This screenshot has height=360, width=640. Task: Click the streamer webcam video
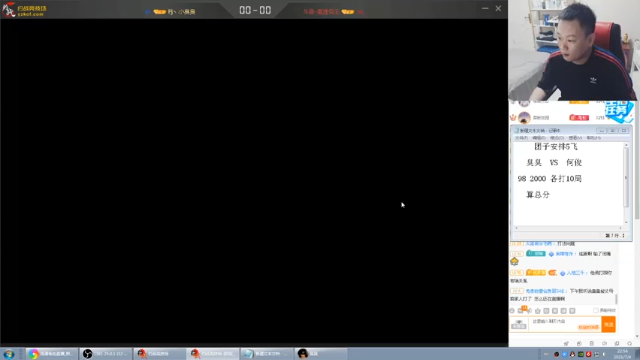pyautogui.click(x=574, y=50)
